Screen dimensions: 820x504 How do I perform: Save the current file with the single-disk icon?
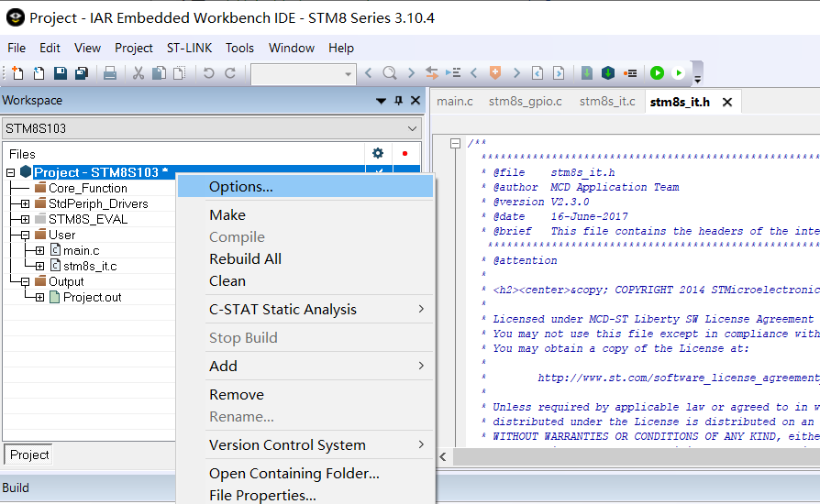(x=61, y=73)
